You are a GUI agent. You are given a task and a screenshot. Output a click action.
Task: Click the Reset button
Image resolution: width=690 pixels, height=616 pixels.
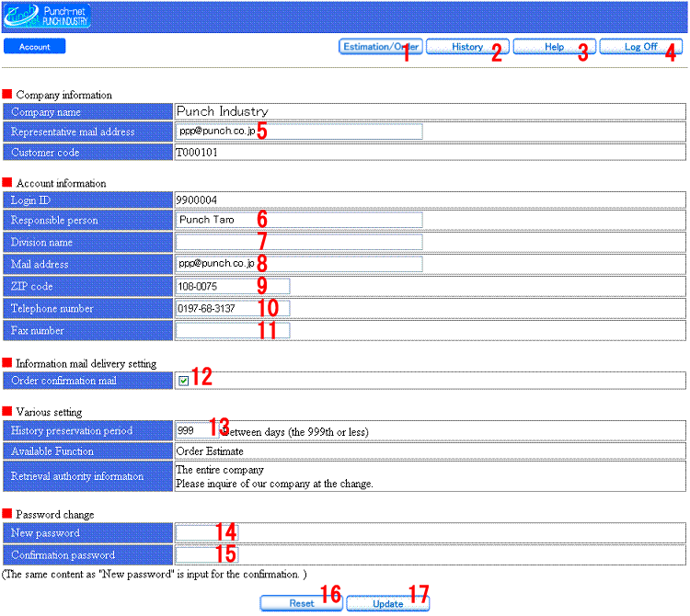pos(302,603)
